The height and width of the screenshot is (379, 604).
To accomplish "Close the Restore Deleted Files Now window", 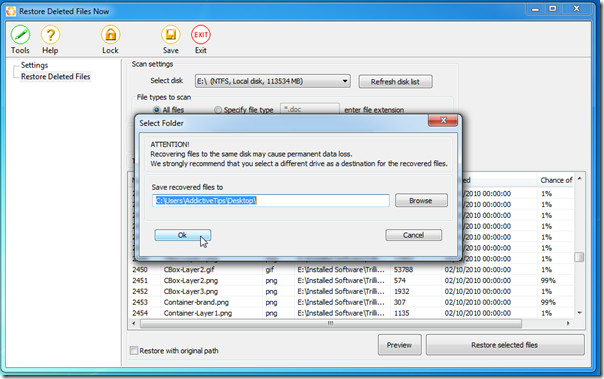I will click(577, 8).
